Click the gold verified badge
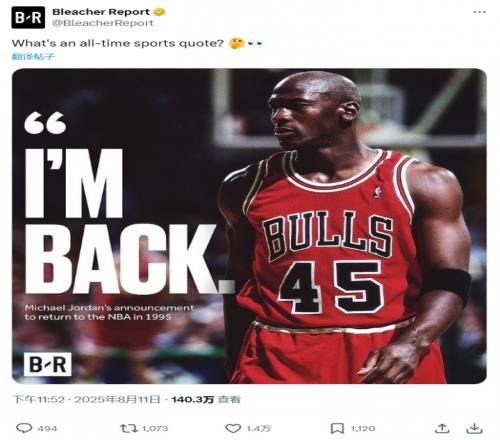This screenshot has height=440, width=500. tap(159, 12)
